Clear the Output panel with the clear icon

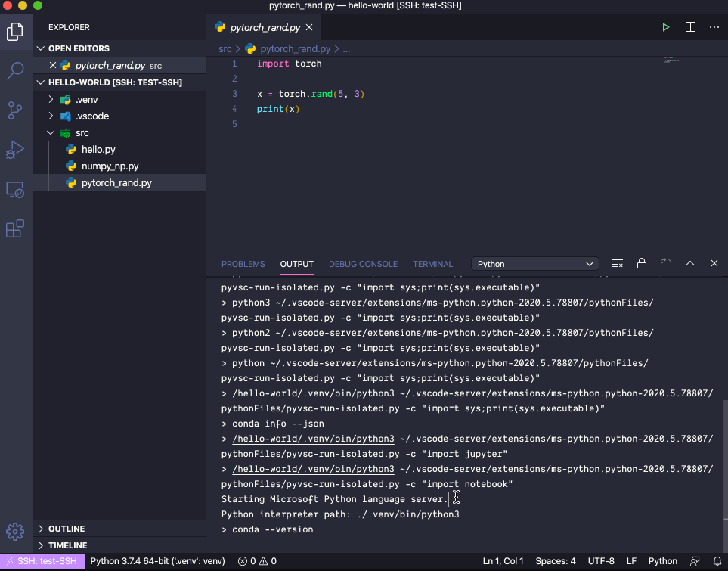click(x=618, y=263)
